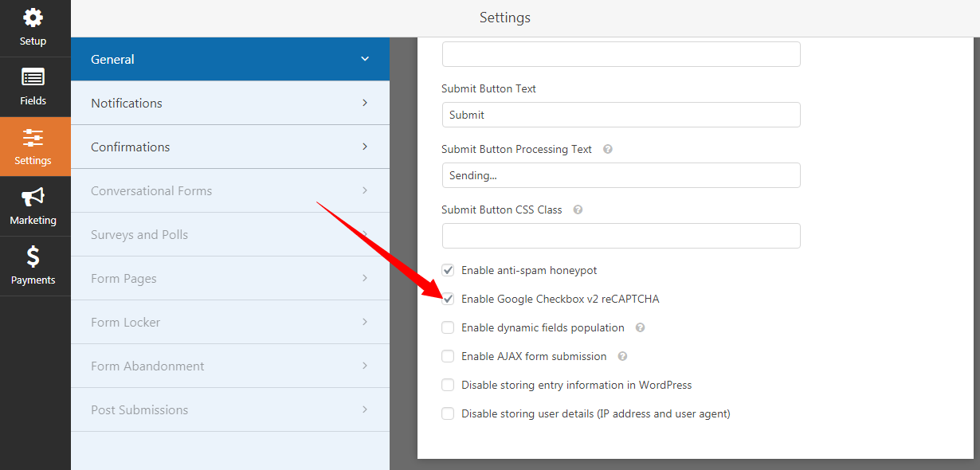Show help for Submit Button CSS Class
The height and width of the screenshot is (470, 980).
pyautogui.click(x=578, y=210)
